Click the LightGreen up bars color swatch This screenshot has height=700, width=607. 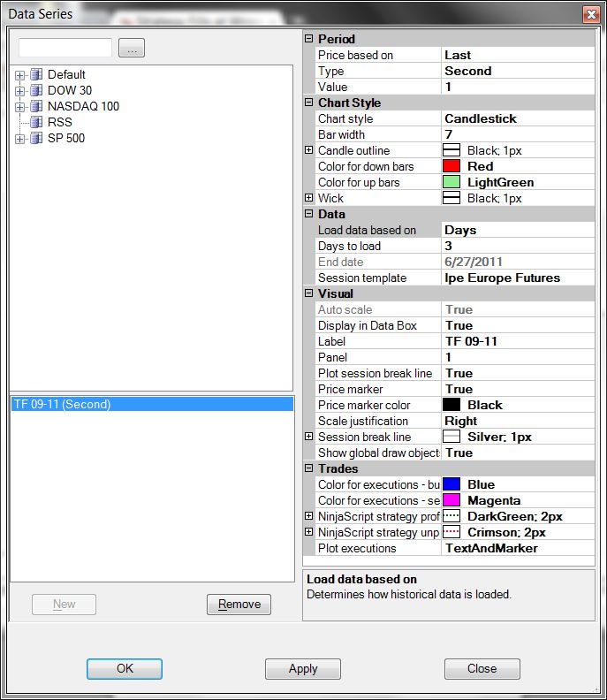(451, 182)
